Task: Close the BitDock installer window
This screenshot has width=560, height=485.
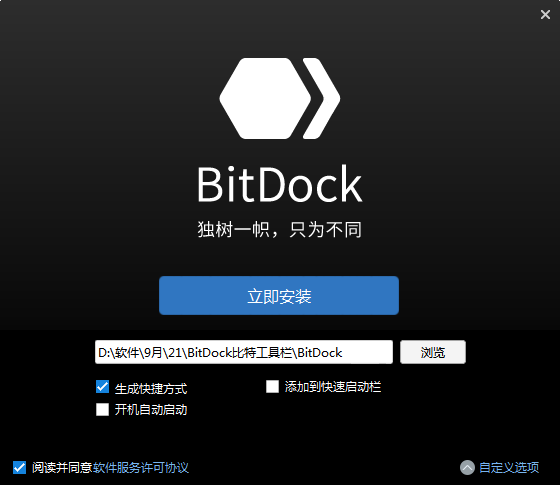Action: click(x=545, y=14)
